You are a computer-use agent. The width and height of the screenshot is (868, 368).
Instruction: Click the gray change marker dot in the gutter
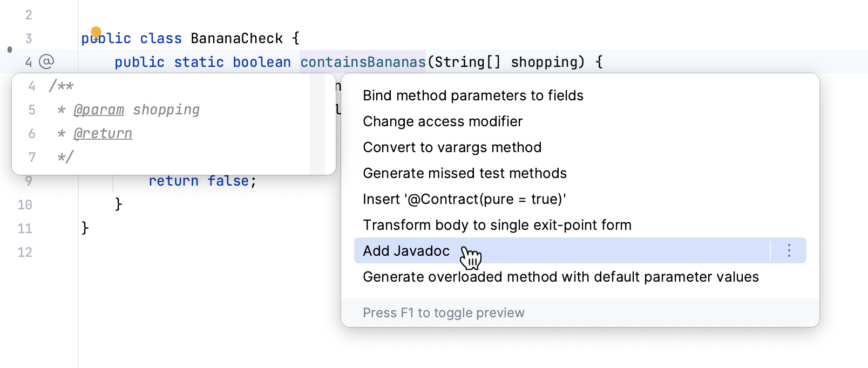click(9, 49)
